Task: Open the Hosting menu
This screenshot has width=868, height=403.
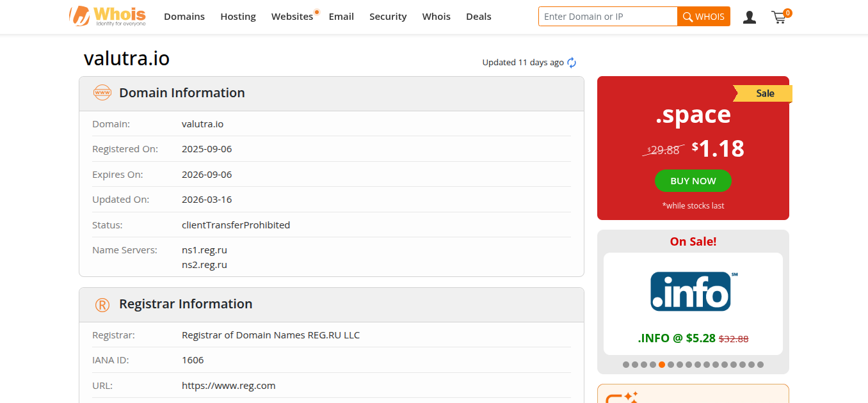Action: pyautogui.click(x=238, y=17)
